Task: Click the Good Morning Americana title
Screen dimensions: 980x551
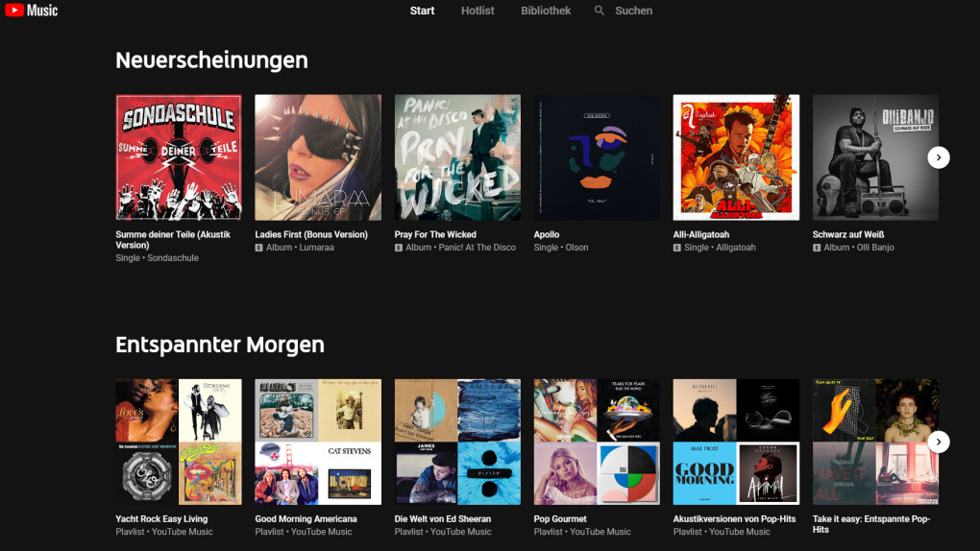Action: pyautogui.click(x=306, y=518)
